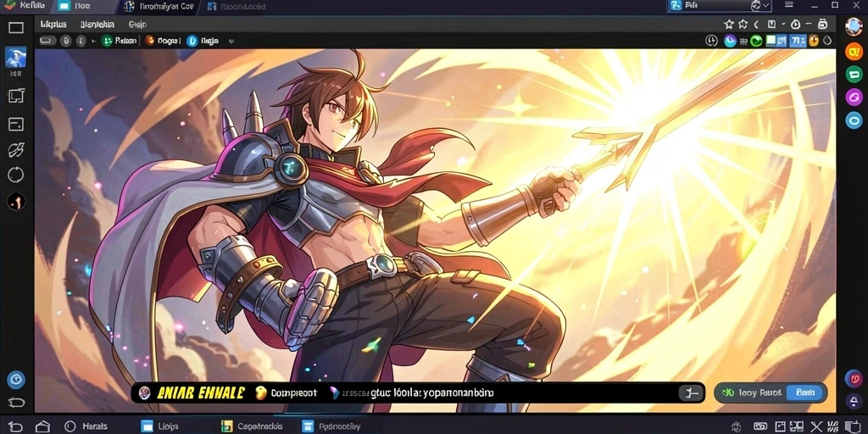
Task: Click the 'Compineoot' label in bottom banner
Action: click(x=294, y=393)
